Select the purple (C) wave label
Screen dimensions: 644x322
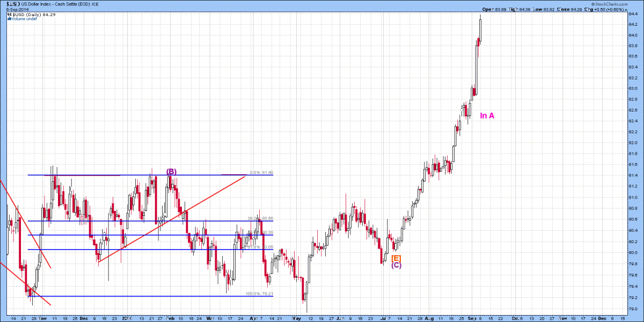point(396,265)
